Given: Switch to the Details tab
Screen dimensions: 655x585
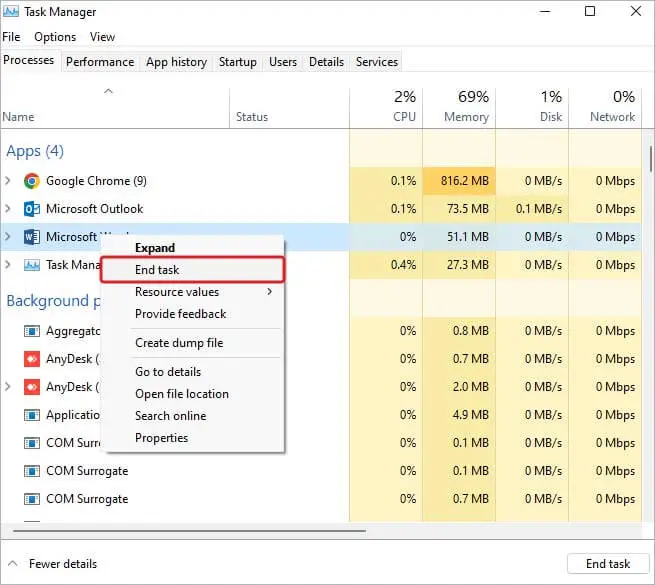Looking at the screenshot, I should [326, 62].
